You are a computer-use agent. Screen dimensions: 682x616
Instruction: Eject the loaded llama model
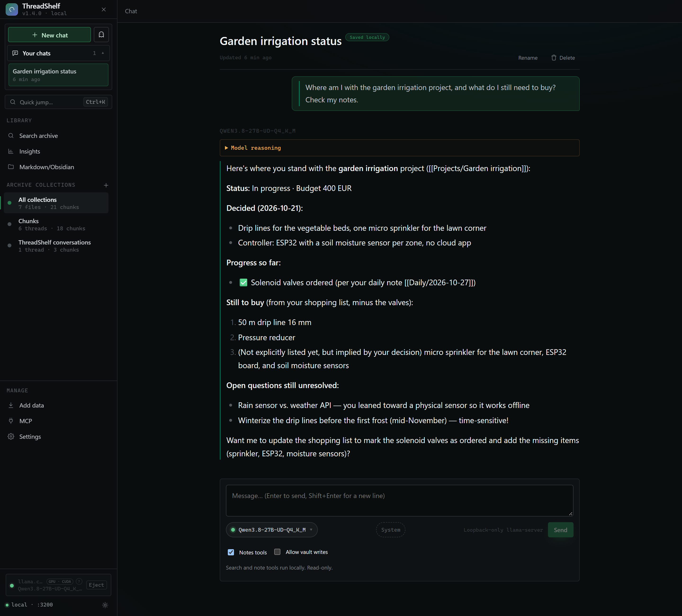coord(96,585)
